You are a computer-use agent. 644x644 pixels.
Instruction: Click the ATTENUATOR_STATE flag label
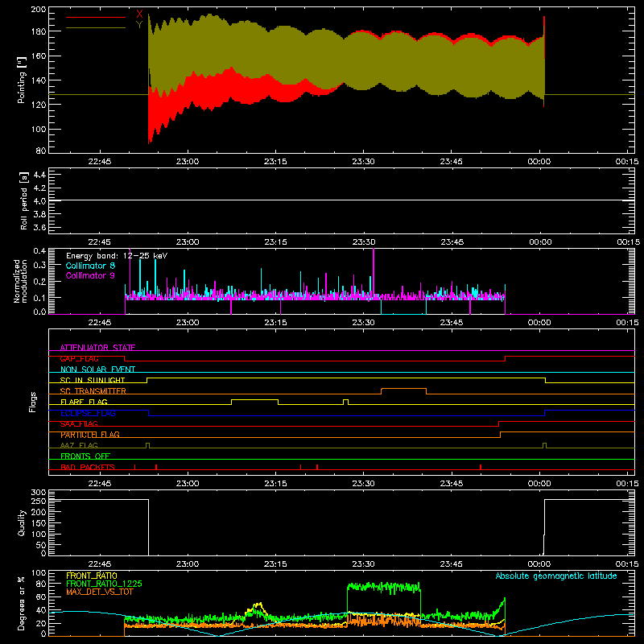click(x=97, y=348)
